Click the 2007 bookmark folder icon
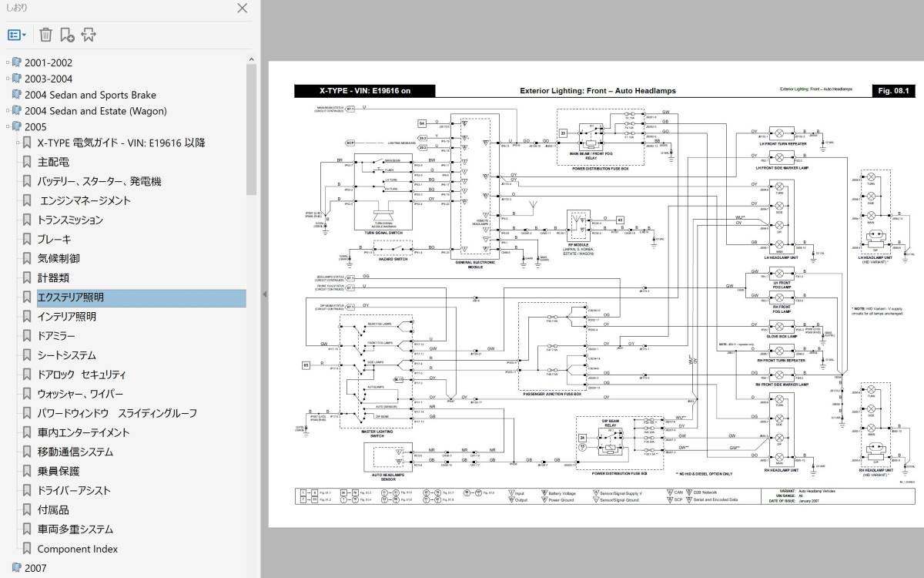The height and width of the screenshot is (578, 924). tap(17, 569)
